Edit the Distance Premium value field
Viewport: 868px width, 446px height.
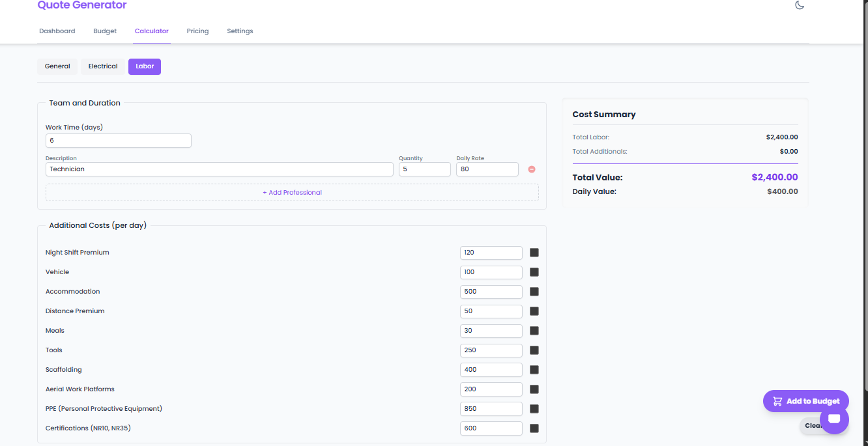(x=491, y=311)
